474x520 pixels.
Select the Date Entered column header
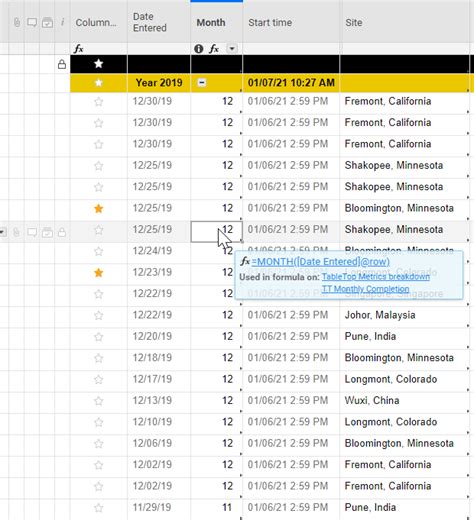(x=159, y=22)
